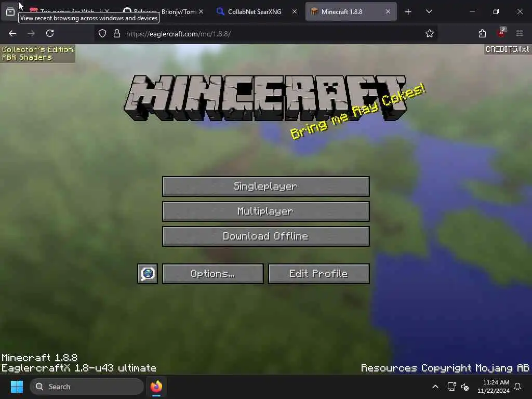Open the Windows Start menu

17,387
